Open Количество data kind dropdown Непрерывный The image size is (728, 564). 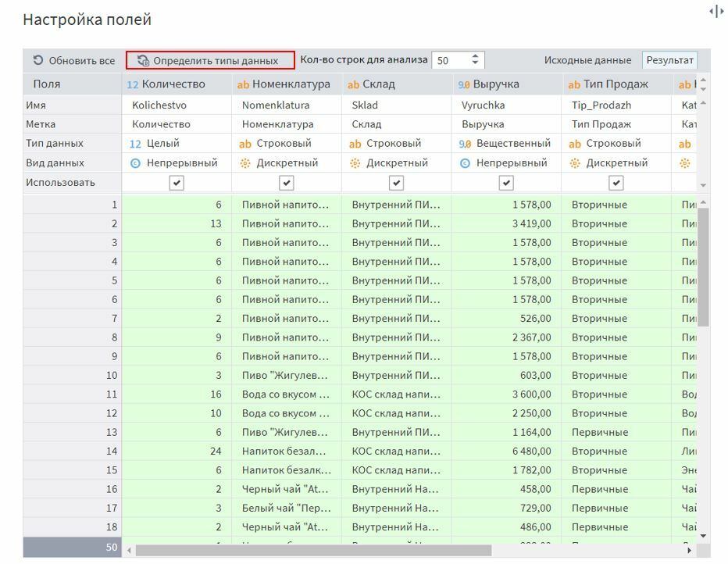[x=177, y=163]
